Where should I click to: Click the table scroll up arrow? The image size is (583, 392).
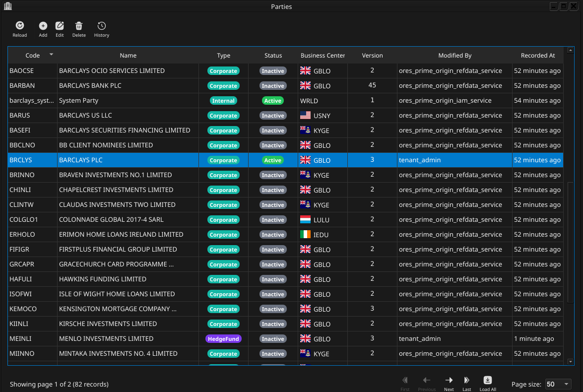[571, 50]
